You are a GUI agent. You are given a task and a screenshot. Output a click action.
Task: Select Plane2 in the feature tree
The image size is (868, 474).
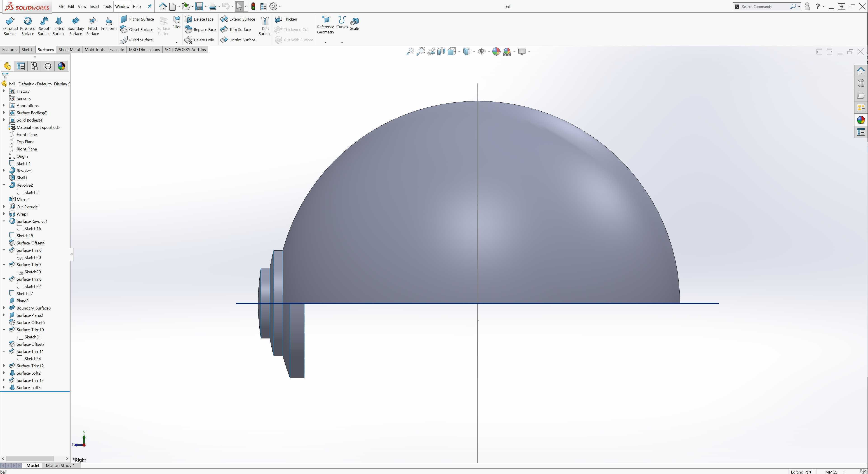coord(22,301)
